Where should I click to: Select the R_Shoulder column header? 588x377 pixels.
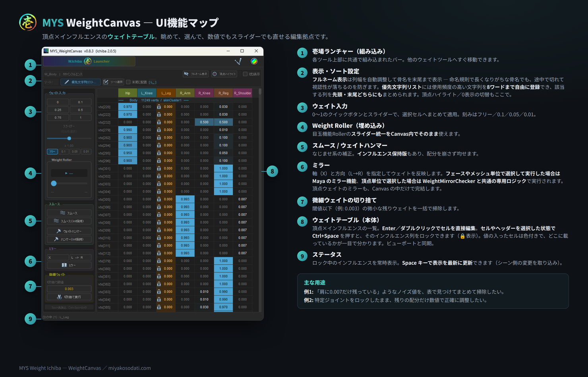point(242,93)
